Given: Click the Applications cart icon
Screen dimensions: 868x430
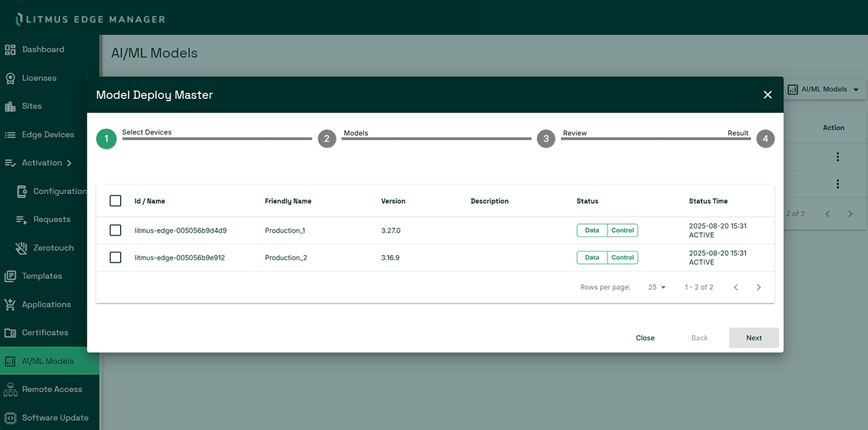Looking at the screenshot, I should [x=10, y=305].
